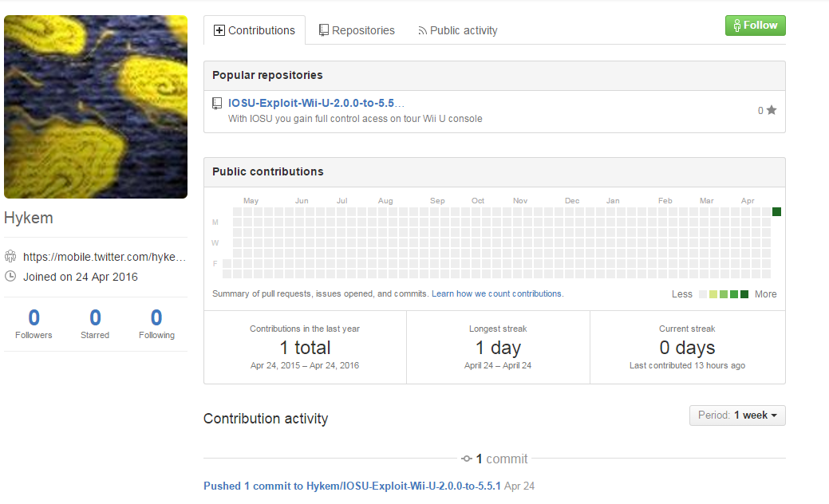Click the green Follow button
The image size is (829, 504).
click(x=755, y=26)
